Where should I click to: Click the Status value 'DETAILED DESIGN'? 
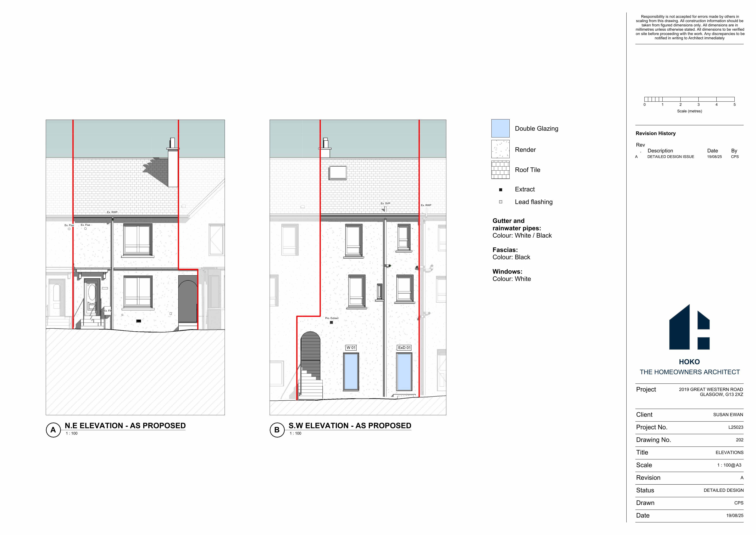click(x=723, y=490)
